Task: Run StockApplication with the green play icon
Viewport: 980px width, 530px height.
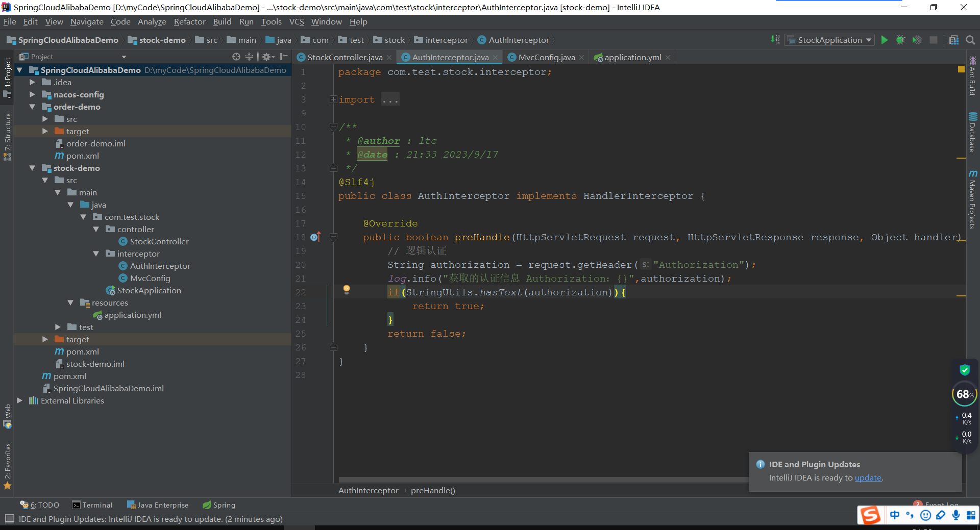Action: click(885, 40)
